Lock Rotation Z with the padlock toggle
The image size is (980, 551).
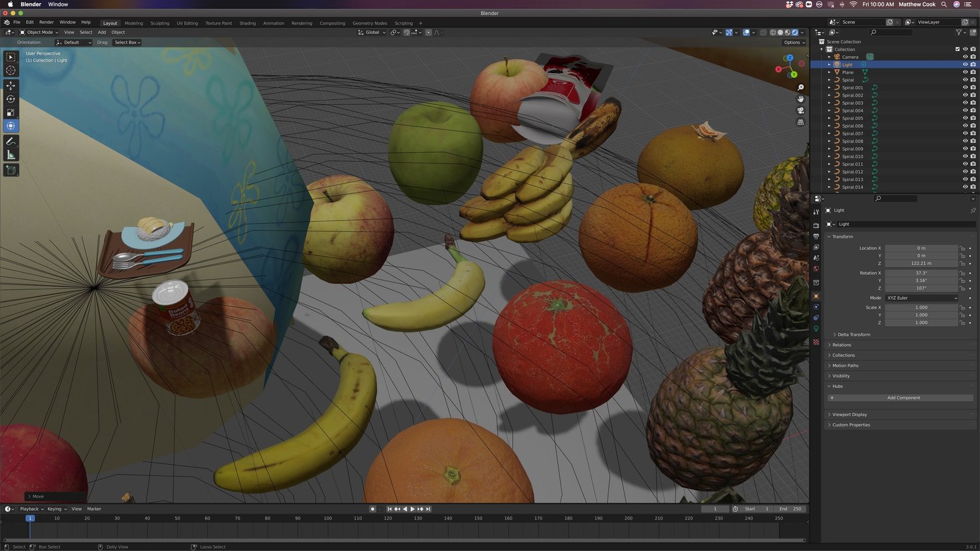click(962, 288)
